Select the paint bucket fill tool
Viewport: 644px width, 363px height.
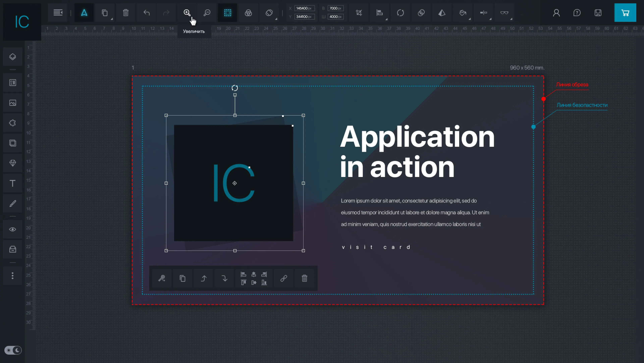point(463,13)
